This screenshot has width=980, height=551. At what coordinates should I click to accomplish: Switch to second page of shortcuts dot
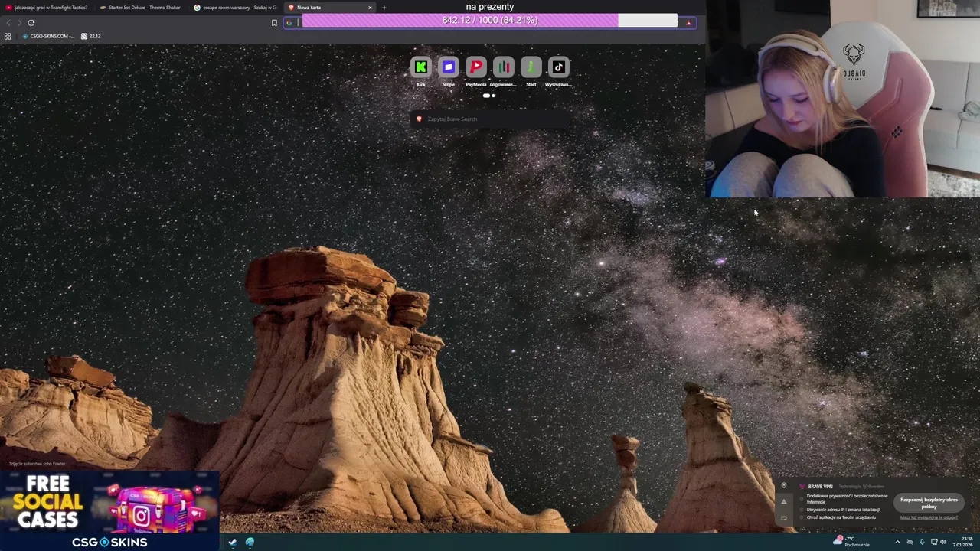tap(493, 96)
